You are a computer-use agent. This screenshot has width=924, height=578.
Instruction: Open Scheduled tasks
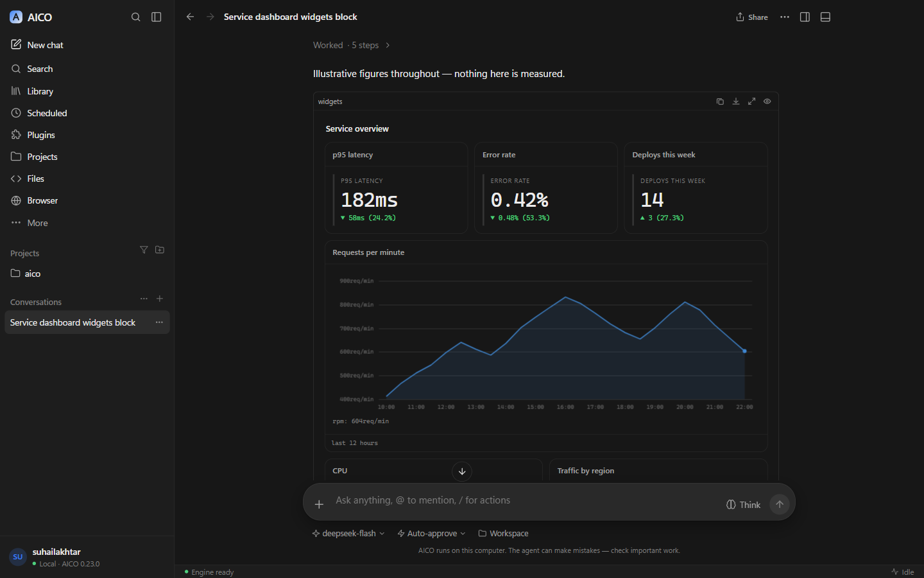(x=87, y=113)
